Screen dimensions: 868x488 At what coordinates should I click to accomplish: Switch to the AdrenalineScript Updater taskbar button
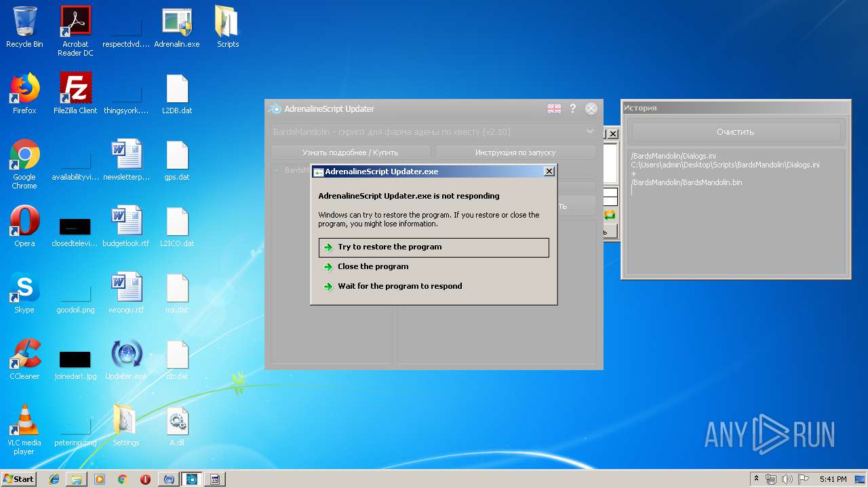pos(192,479)
